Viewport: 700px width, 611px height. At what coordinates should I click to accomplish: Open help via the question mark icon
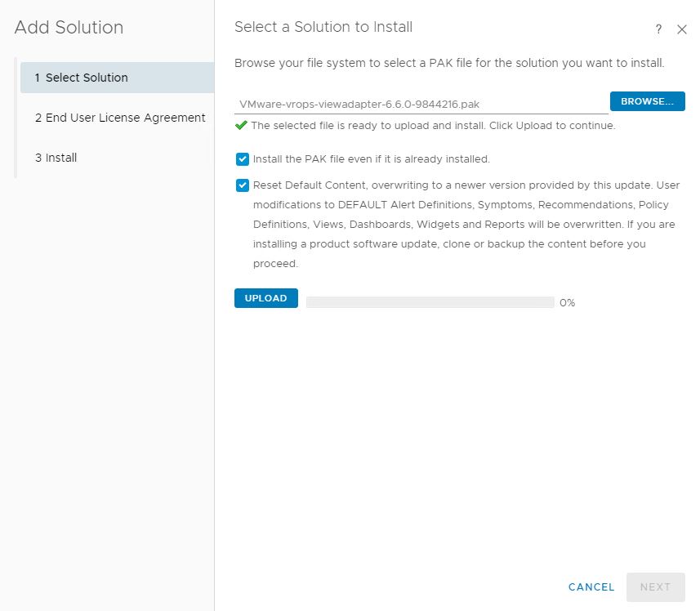[658, 29]
